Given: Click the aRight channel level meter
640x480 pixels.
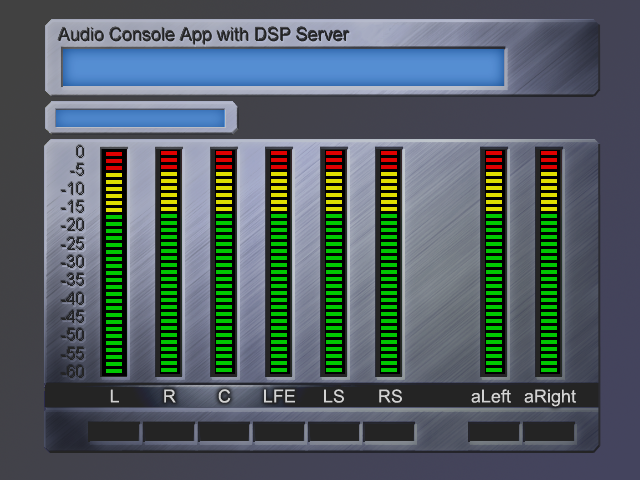Looking at the screenshot, I should [x=549, y=262].
